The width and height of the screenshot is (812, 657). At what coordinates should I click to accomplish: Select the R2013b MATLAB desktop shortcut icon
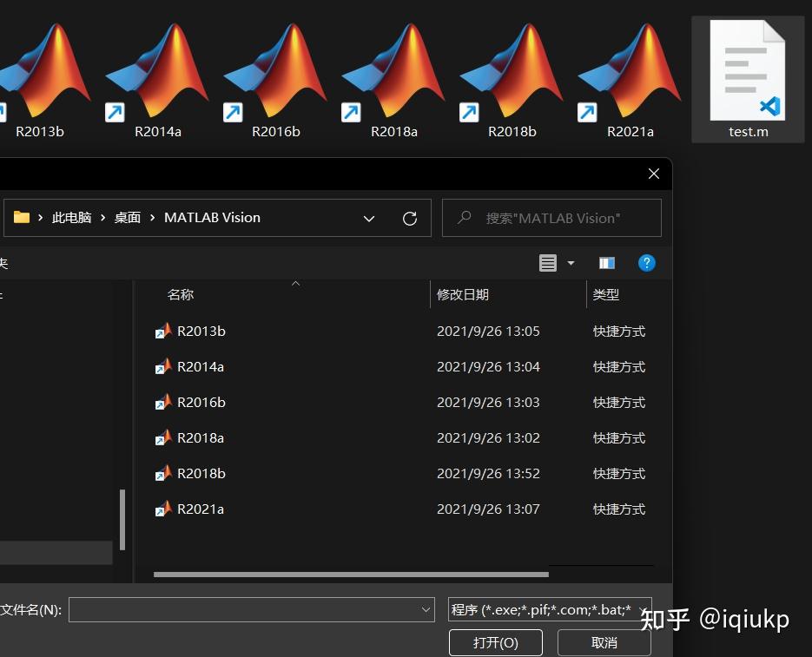(x=44, y=71)
